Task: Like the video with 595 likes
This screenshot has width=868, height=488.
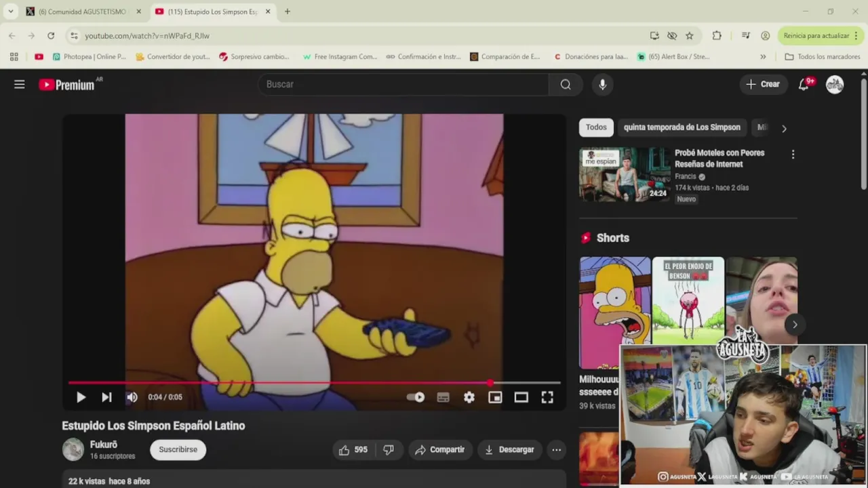Action: (353, 449)
